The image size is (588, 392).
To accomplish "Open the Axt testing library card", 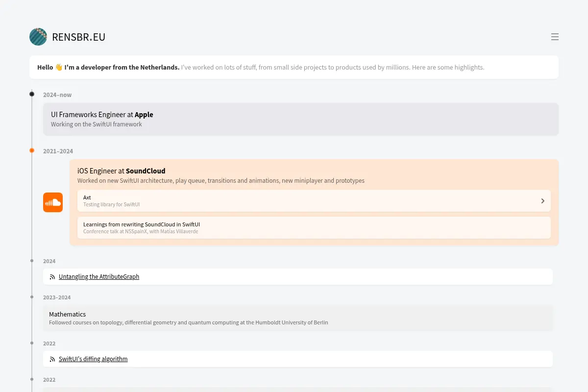I will pos(314,201).
